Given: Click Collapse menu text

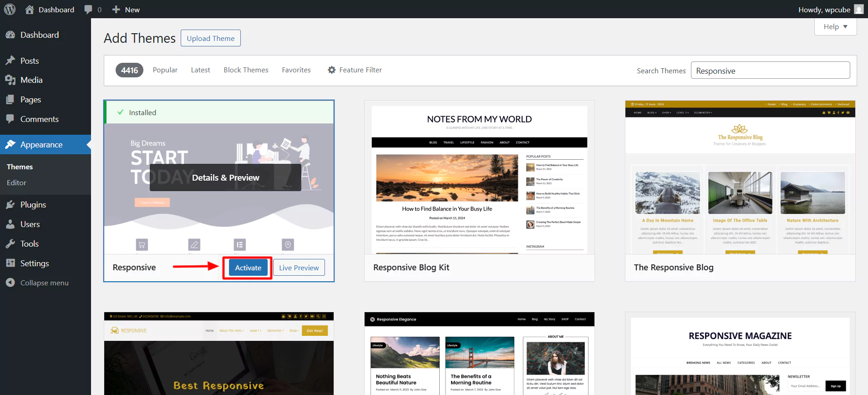Looking at the screenshot, I should 45,283.
